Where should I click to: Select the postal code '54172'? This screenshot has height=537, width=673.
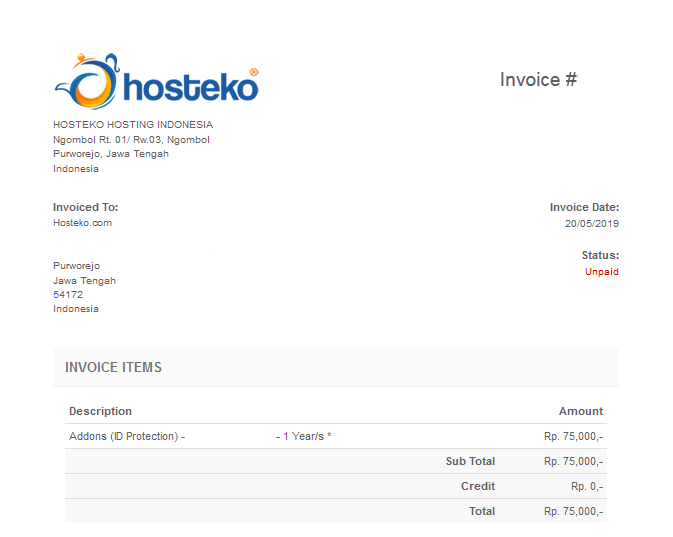[x=68, y=294]
